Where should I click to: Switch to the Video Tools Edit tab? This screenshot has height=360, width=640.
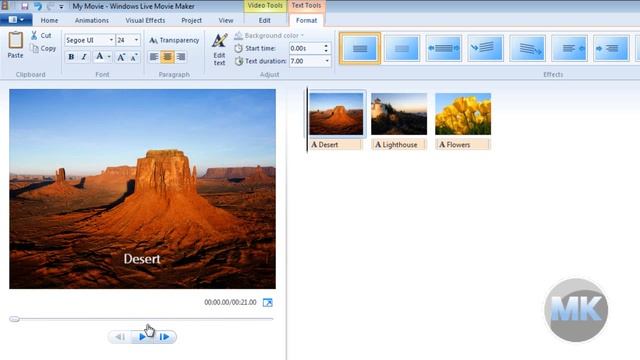(x=264, y=20)
